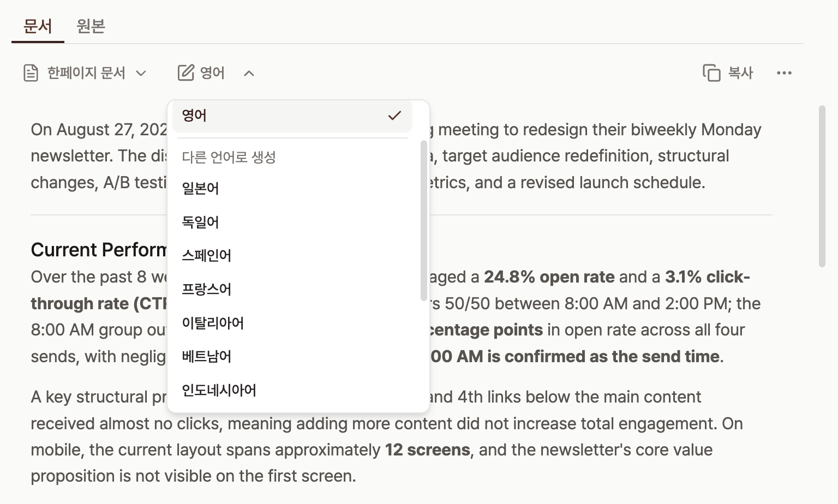The height and width of the screenshot is (504, 838).
Task: Collapse the 영어 language dropdown chevron
Action: pyautogui.click(x=249, y=73)
